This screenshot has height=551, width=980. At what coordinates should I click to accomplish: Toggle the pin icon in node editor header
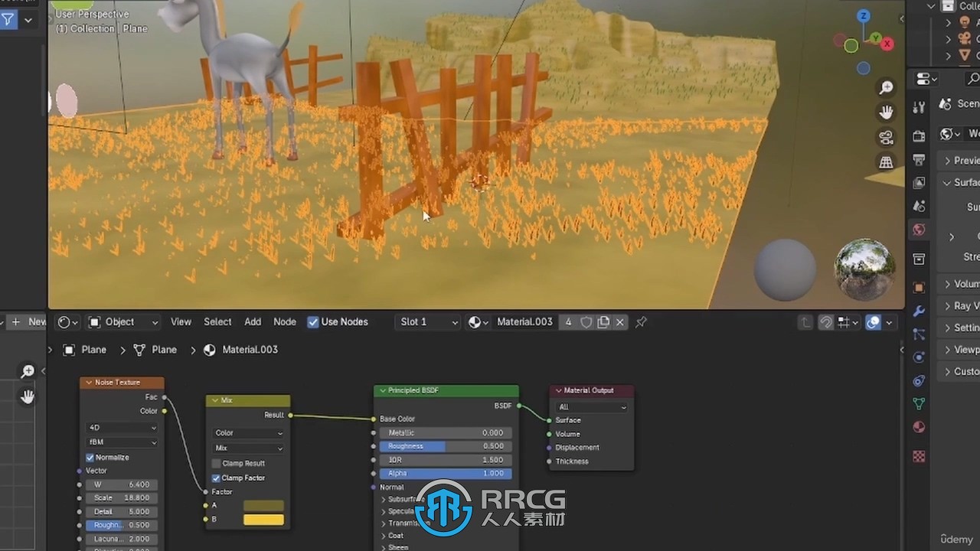[x=642, y=322]
